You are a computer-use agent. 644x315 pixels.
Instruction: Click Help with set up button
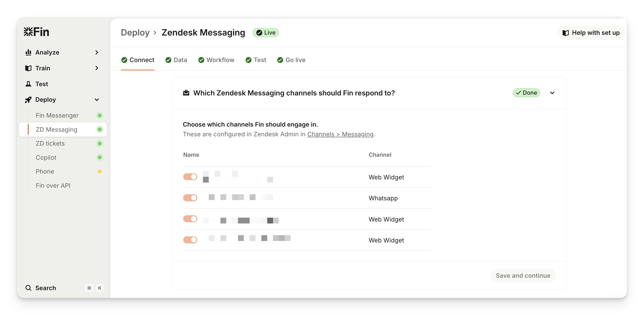[x=591, y=33]
